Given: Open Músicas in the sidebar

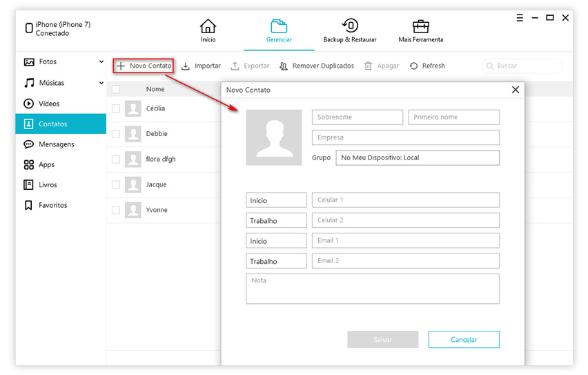Looking at the screenshot, I should tap(51, 83).
